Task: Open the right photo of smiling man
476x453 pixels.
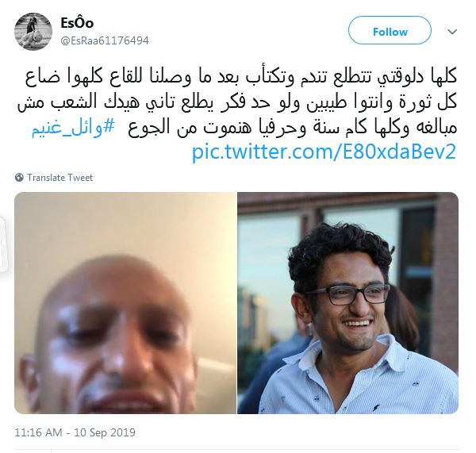Action: click(348, 303)
